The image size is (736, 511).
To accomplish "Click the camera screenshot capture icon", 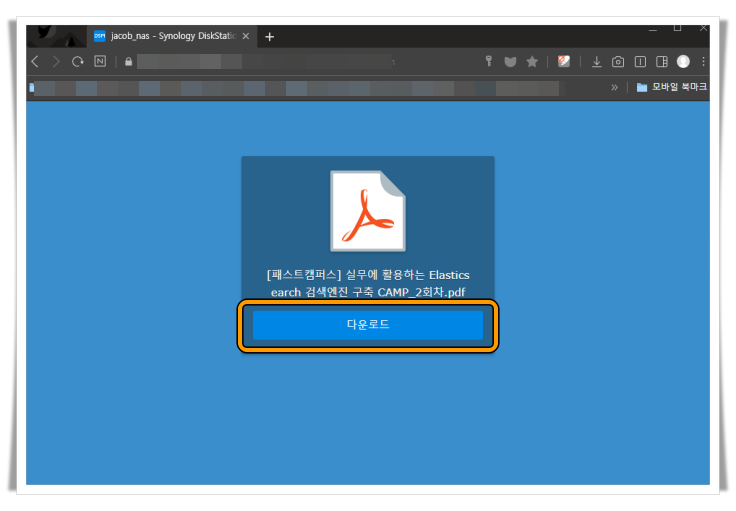I will point(618,61).
